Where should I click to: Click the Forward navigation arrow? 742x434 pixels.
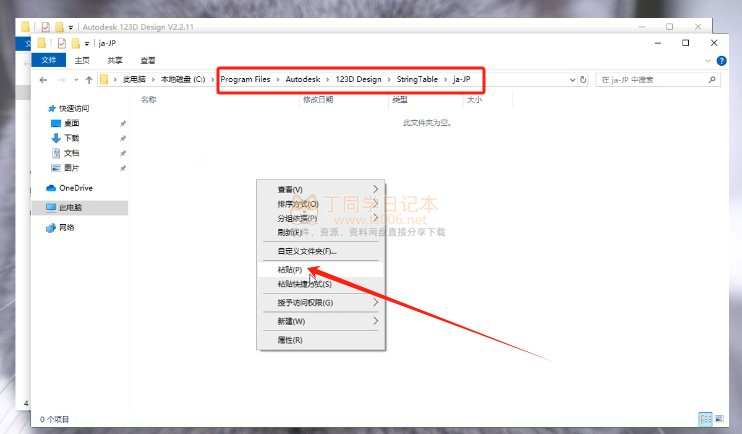tap(61, 80)
